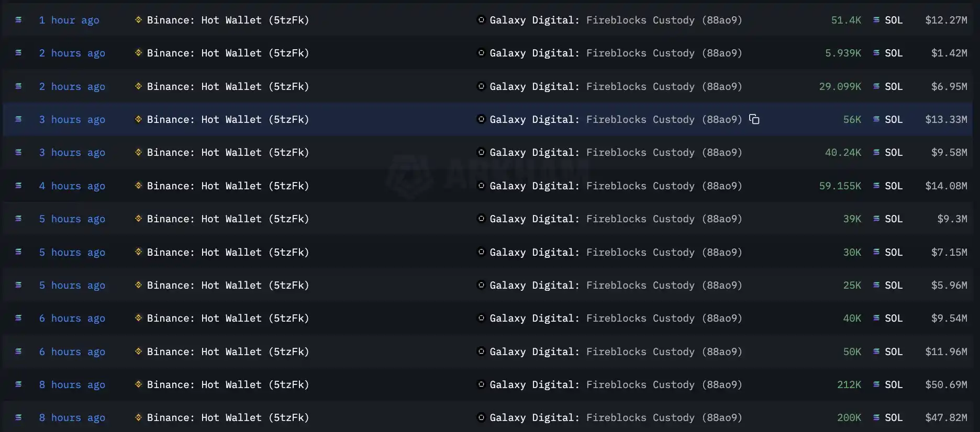
Task: Click Galaxy Digital logo in the $50.69M row
Action: point(481,384)
